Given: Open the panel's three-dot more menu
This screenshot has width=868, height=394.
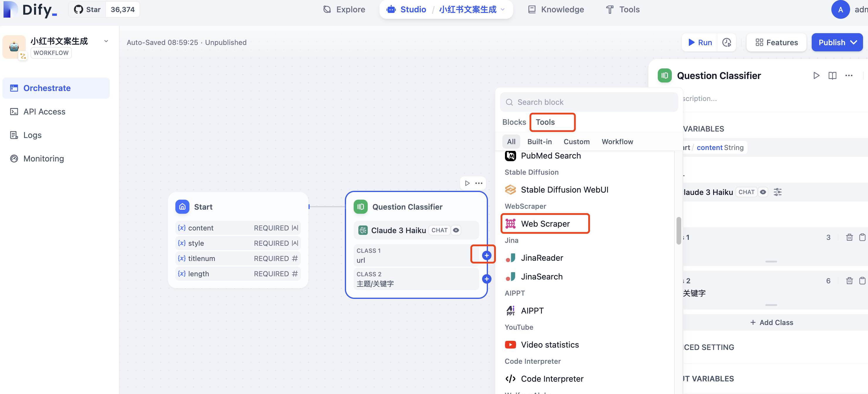Looking at the screenshot, I should click(849, 75).
